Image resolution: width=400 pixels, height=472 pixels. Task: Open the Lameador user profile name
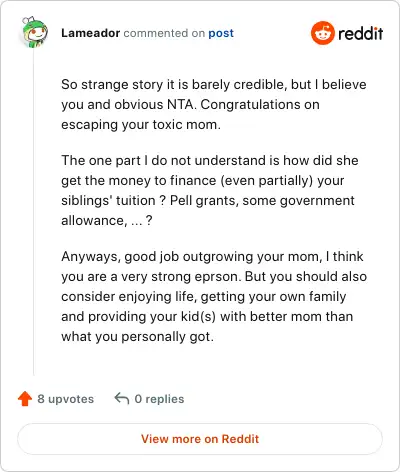(90, 33)
